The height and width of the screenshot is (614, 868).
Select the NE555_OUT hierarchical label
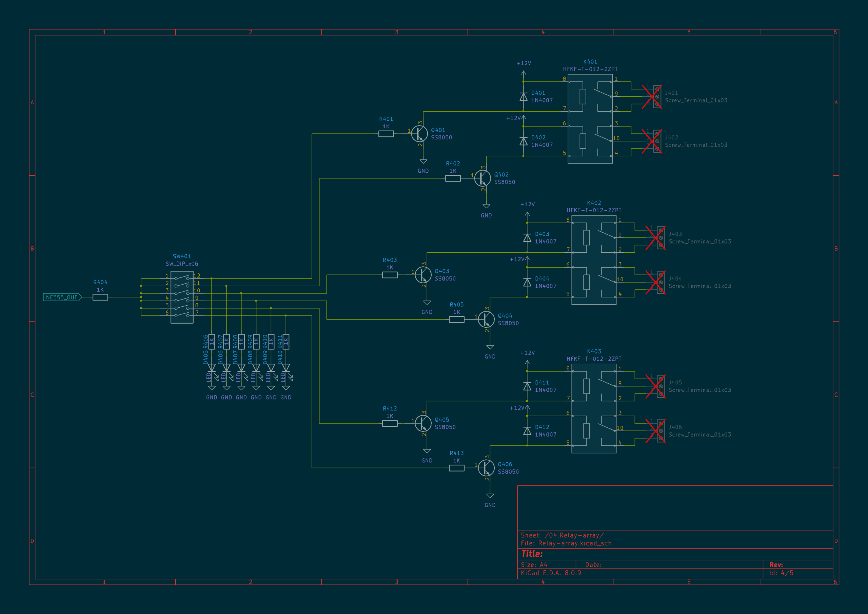(62, 298)
